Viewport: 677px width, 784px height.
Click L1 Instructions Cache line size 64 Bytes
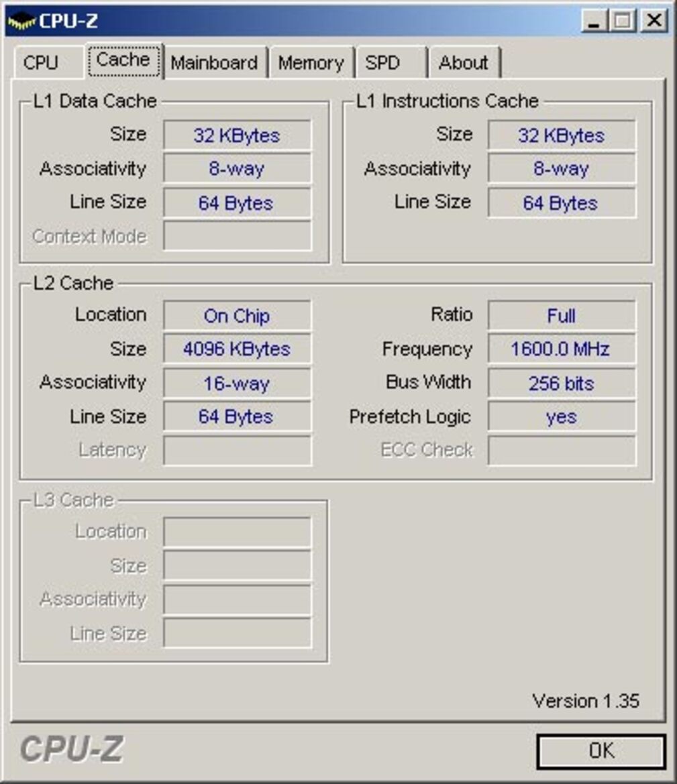point(562,203)
